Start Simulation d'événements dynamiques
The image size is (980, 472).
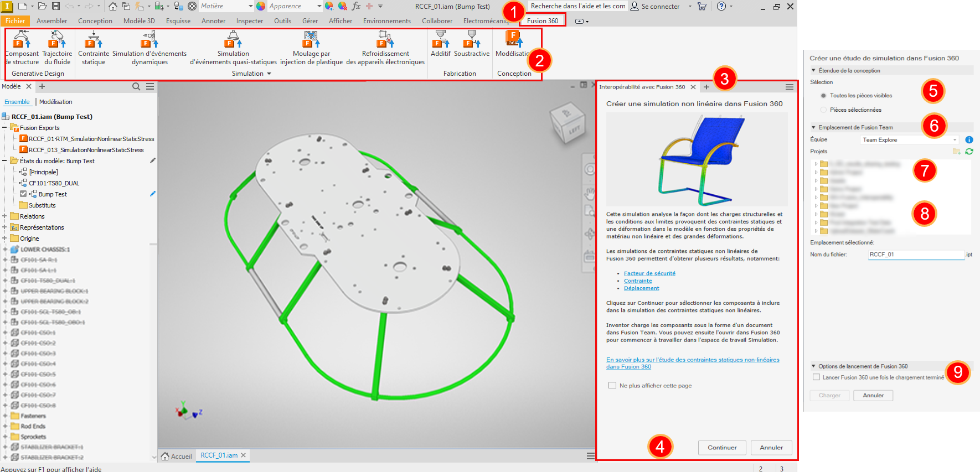tap(149, 48)
